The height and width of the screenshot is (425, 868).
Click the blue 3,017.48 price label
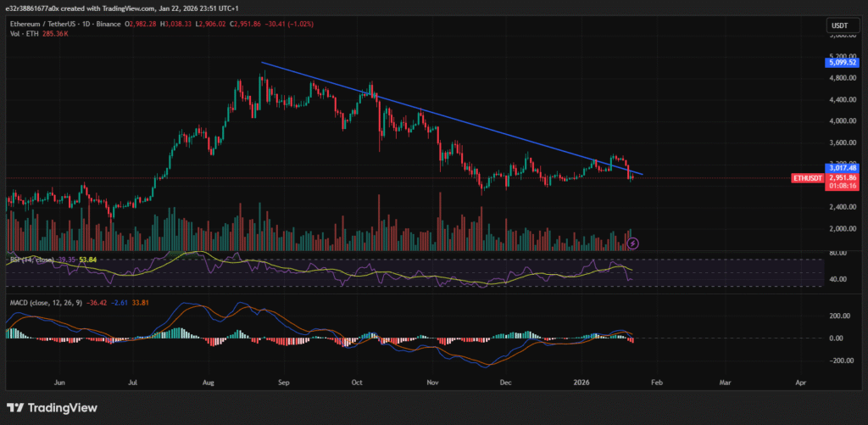coord(840,167)
